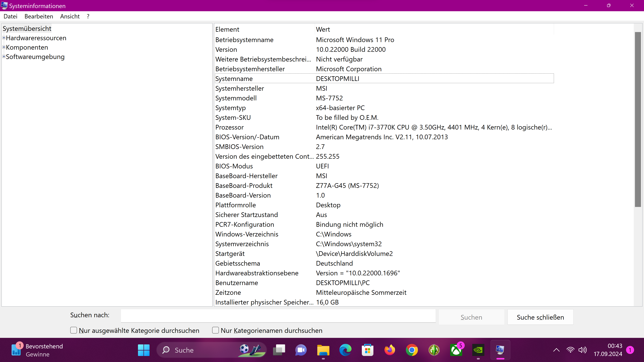The width and height of the screenshot is (644, 362).
Task: Launch Google Chrome on the taskbar
Action: click(412, 350)
